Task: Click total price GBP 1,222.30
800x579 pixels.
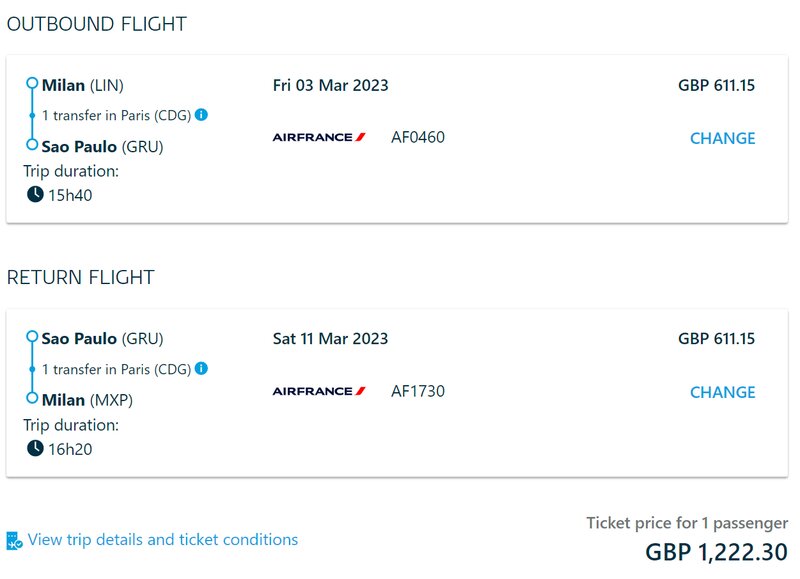Action: [x=716, y=552]
